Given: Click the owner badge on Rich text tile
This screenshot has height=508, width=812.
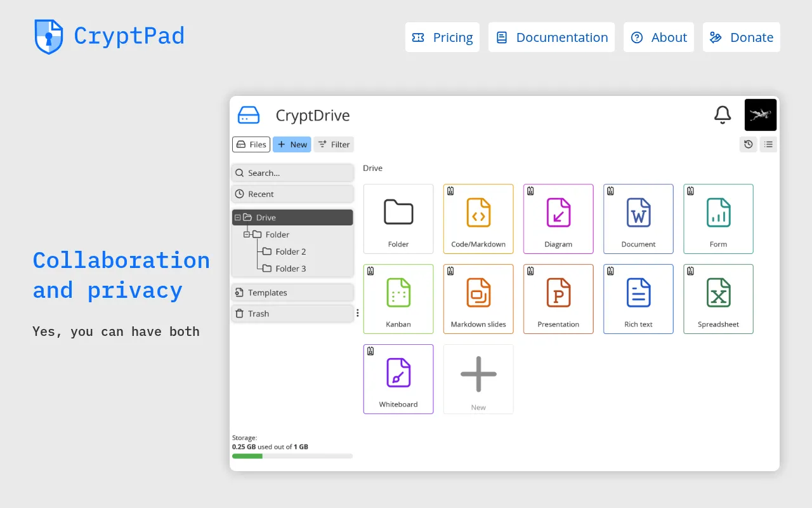Looking at the screenshot, I should click(610, 271).
